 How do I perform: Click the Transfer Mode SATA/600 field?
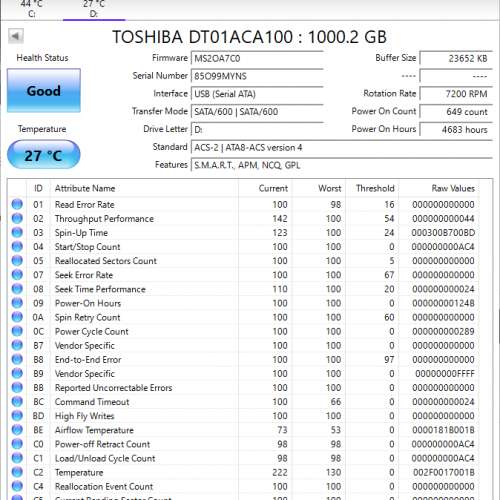point(257,112)
